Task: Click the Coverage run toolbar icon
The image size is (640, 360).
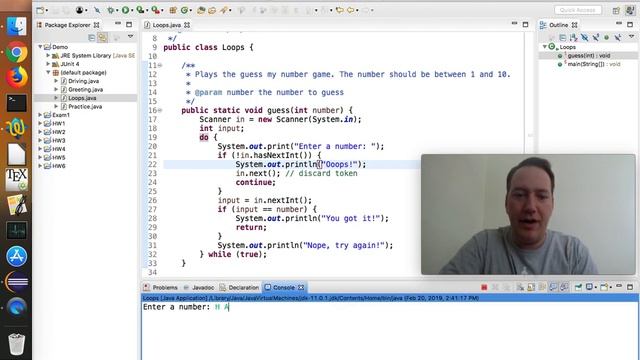Action: point(140,10)
